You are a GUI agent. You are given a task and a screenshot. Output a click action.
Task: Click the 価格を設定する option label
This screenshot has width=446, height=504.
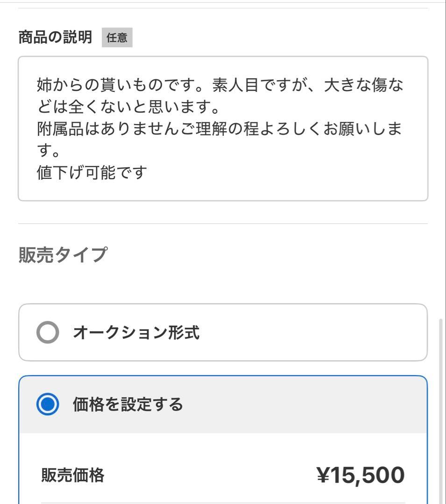coord(127,404)
